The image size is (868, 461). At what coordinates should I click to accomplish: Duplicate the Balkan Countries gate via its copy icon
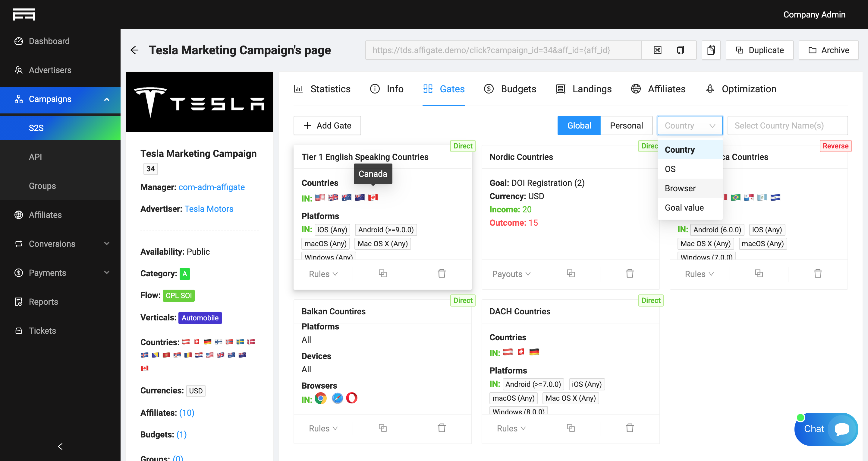point(382,428)
